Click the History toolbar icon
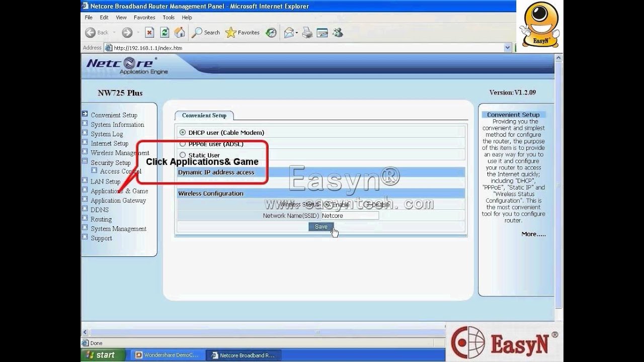 (x=271, y=33)
